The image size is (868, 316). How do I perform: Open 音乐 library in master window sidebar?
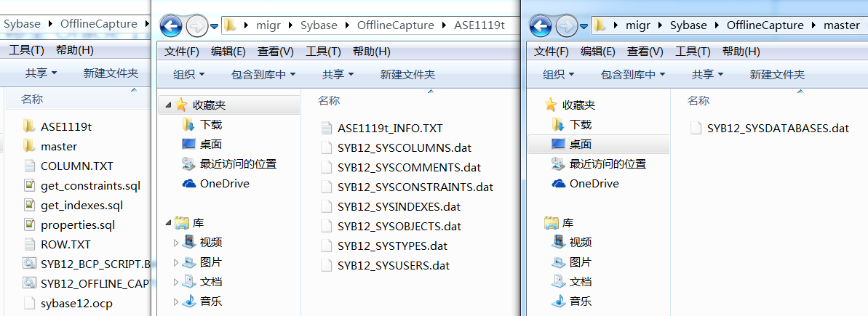tap(571, 301)
